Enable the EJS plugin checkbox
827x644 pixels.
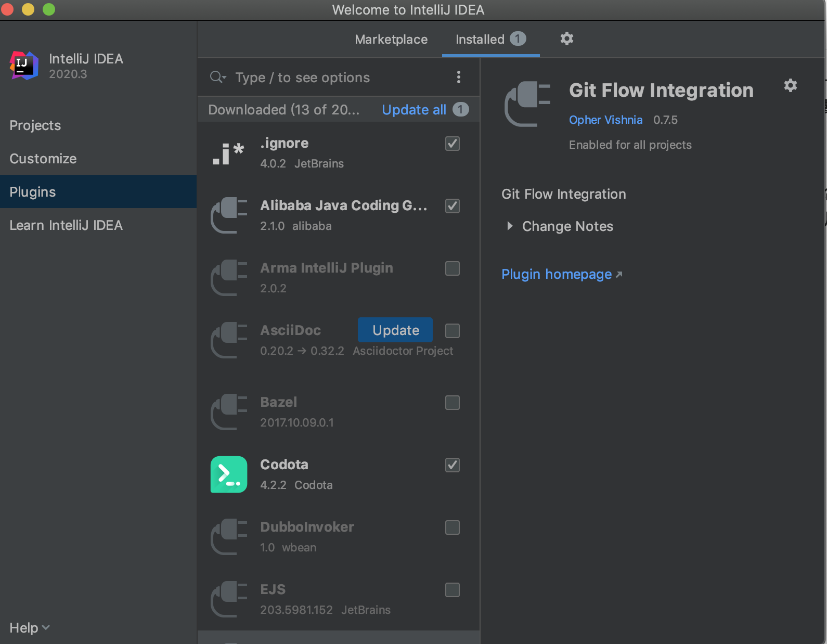pos(453,590)
